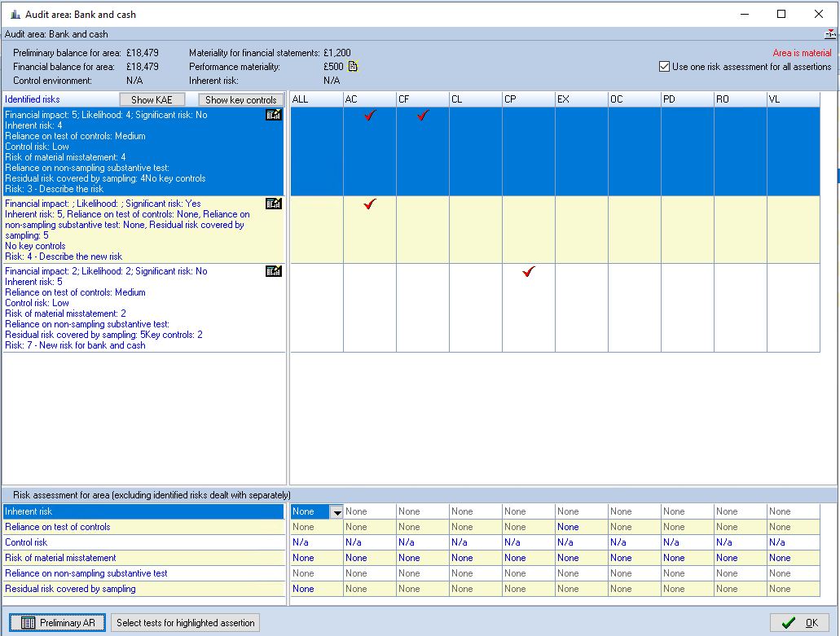Click the performance materiality note icon
This screenshot has width=840, height=636.
(x=353, y=67)
